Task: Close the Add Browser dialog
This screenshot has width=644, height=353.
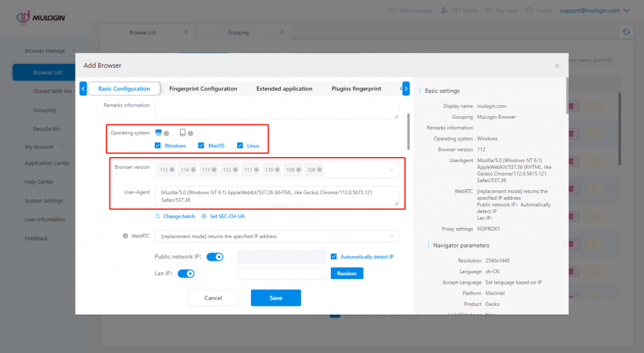Action: click(557, 66)
